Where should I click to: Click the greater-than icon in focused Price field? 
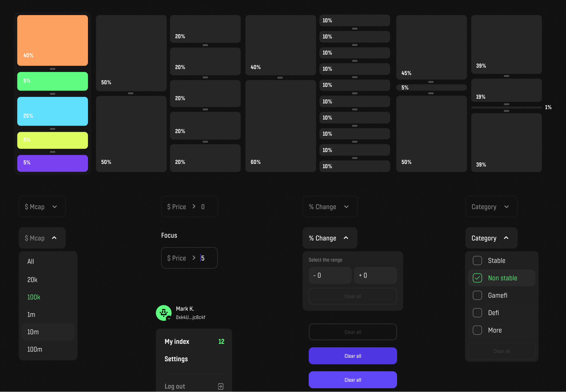(194, 258)
